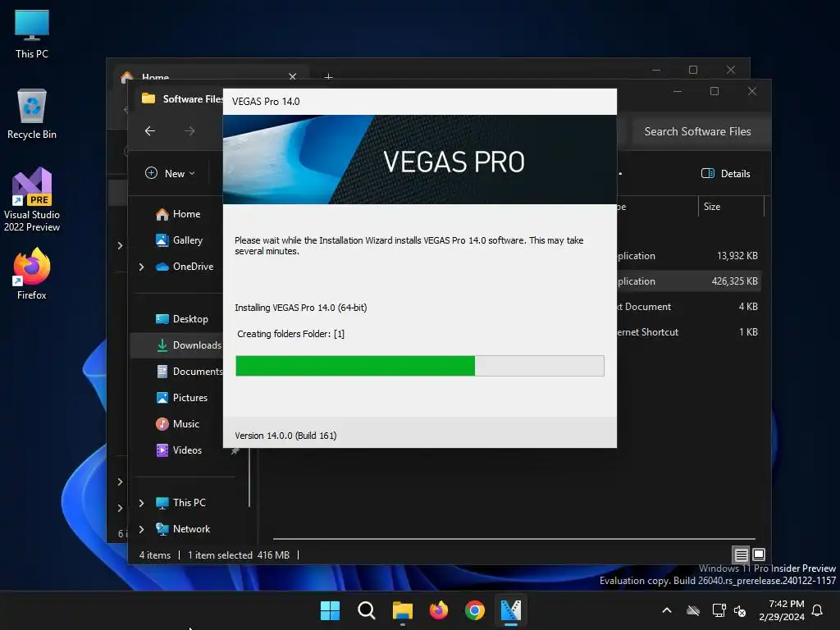The image size is (840, 630).
Task: Launch Visual Studio 2022 Preview shortcut
Action: 32,199
